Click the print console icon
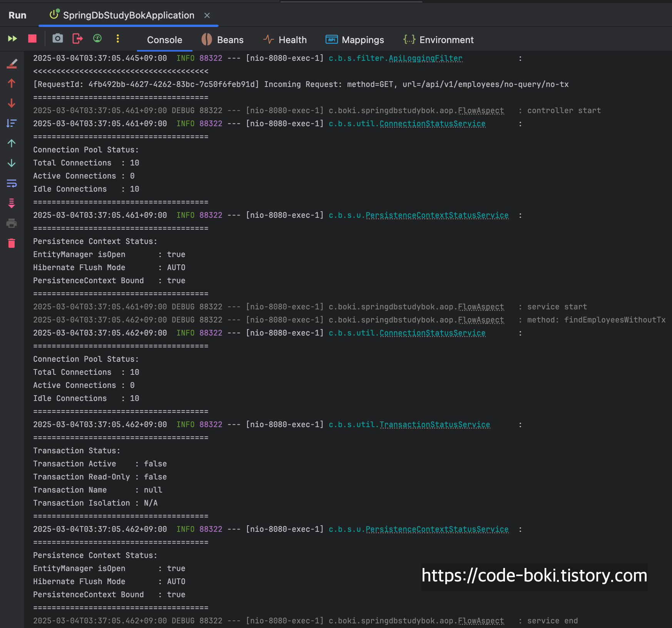Screen dimensions: 672x628 point(12,223)
